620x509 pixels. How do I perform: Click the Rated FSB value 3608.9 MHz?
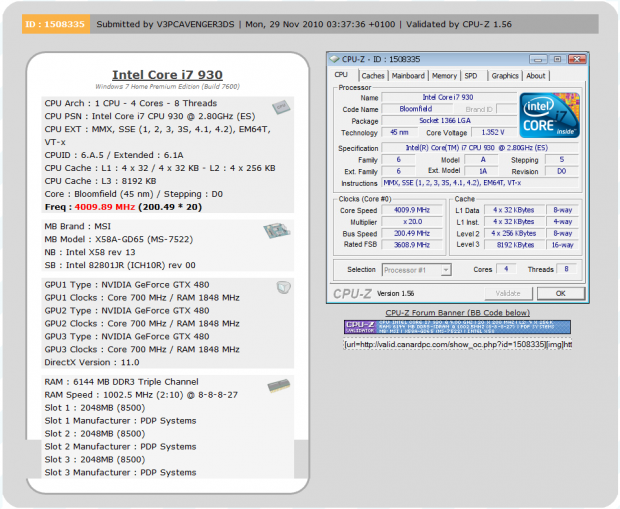click(412, 245)
